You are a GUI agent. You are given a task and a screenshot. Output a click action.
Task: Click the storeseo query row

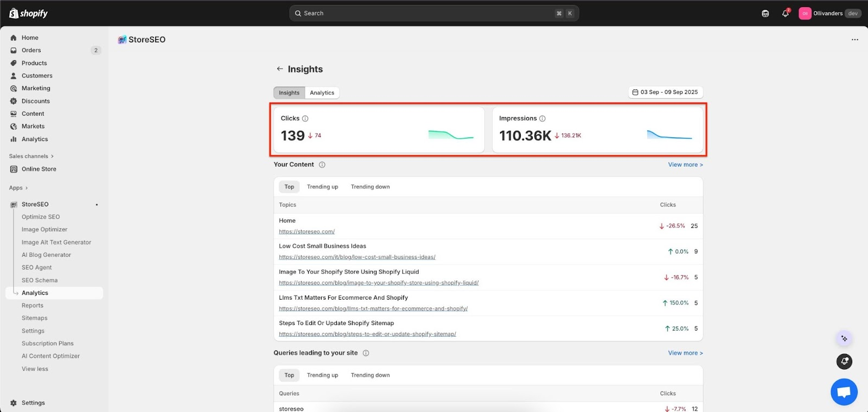coord(488,408)
